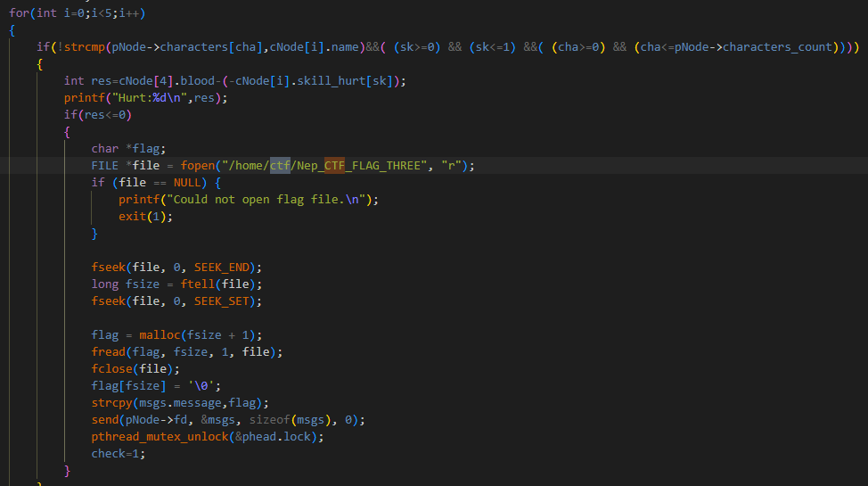This screenshot has height=486, width=868.
Task: Click the pthread_mutex_unlock call
Action: pos(157,437)
